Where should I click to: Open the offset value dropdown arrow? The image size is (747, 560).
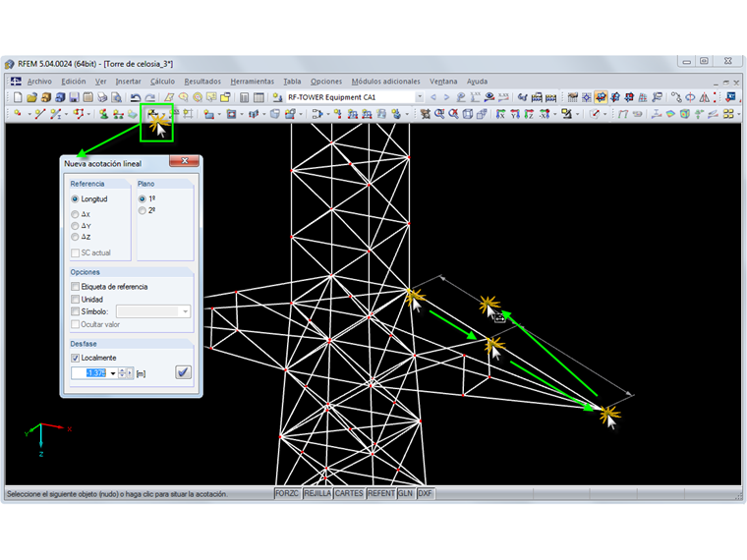[x=113, y=373]
